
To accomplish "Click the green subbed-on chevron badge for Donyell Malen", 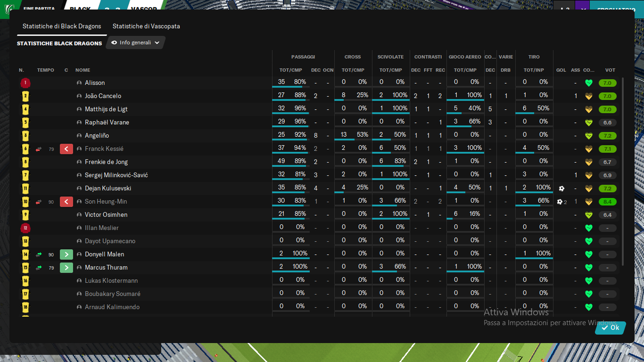I will (66, 254).
